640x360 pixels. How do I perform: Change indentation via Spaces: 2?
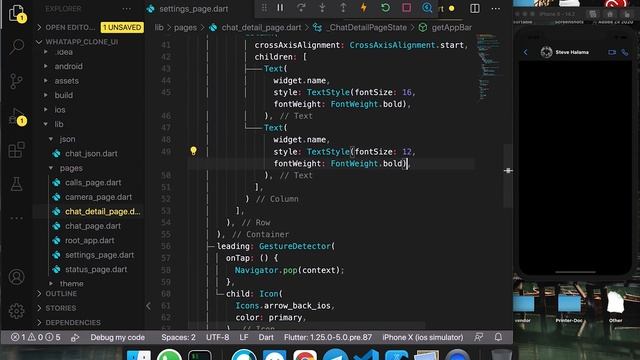178,337
